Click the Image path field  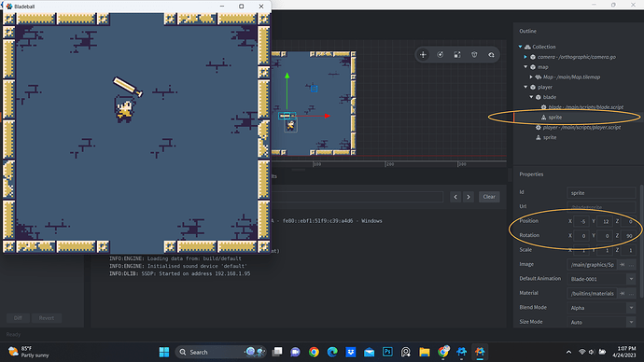tap(592, 265)
